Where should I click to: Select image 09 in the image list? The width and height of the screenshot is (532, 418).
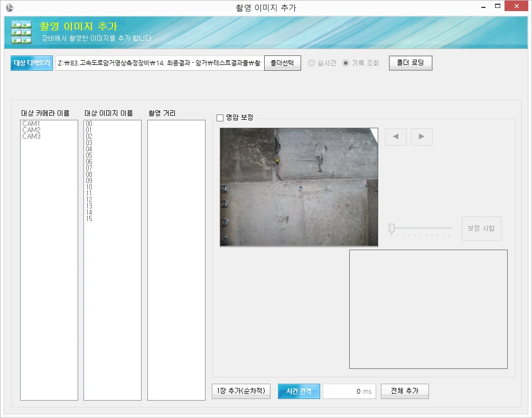pos(89,180)
